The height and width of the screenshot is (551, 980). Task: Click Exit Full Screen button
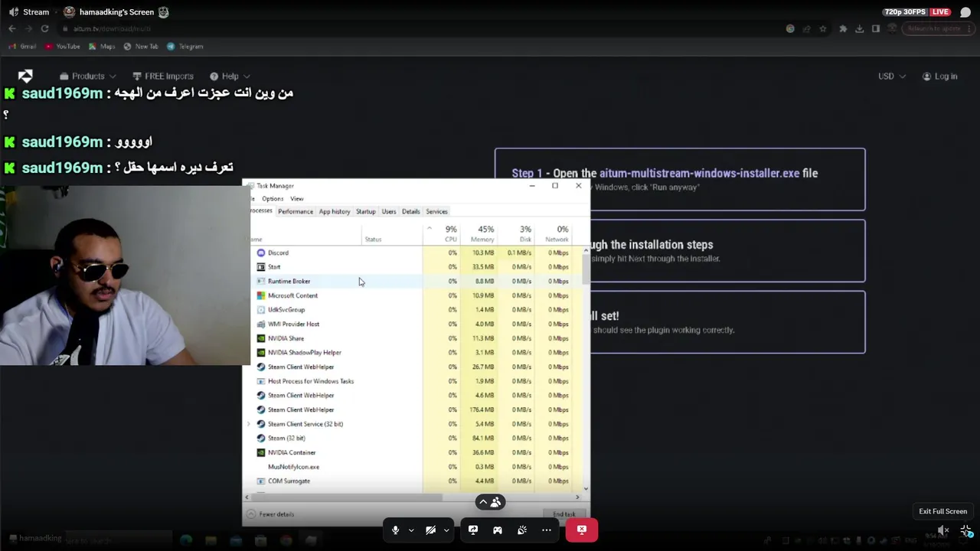942,511
